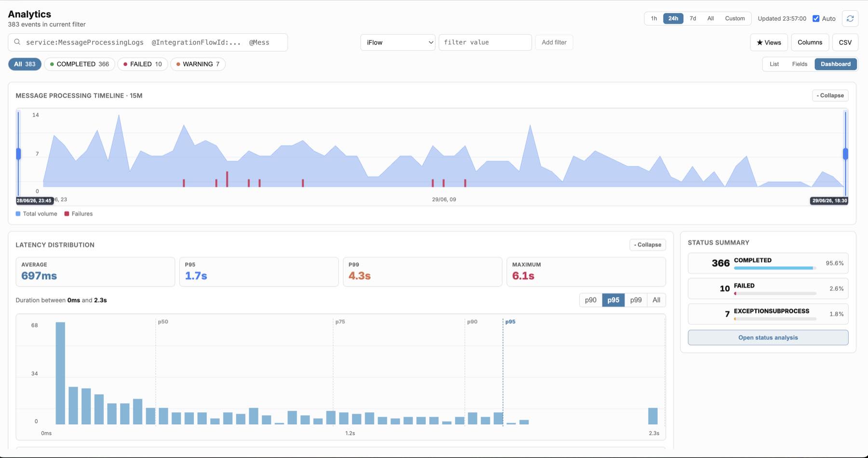Screen dimensions: 868x458
Task: Click the filter value input field
Action: 485,42
